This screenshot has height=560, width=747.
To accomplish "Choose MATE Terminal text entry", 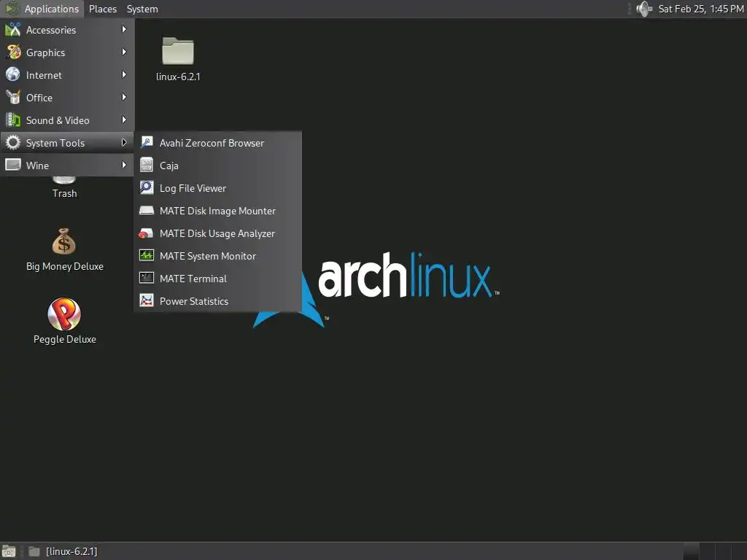I will pyautogui.click(x=193, y=279).
